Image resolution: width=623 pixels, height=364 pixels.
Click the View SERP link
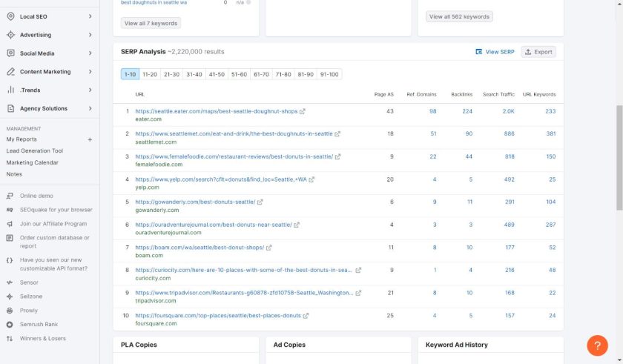(495, 52)
